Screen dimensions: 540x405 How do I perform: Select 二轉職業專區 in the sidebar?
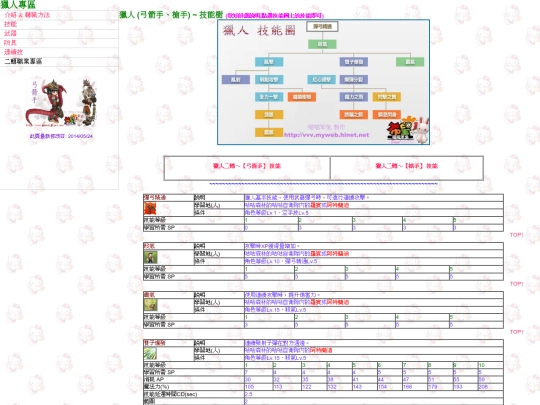pos(23,61)
